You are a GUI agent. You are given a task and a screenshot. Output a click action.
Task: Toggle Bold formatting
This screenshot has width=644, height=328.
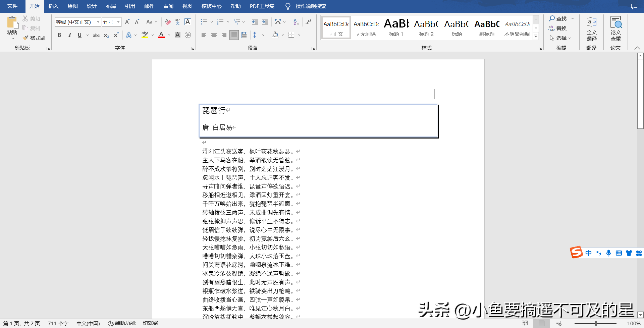tap(59, 35)
